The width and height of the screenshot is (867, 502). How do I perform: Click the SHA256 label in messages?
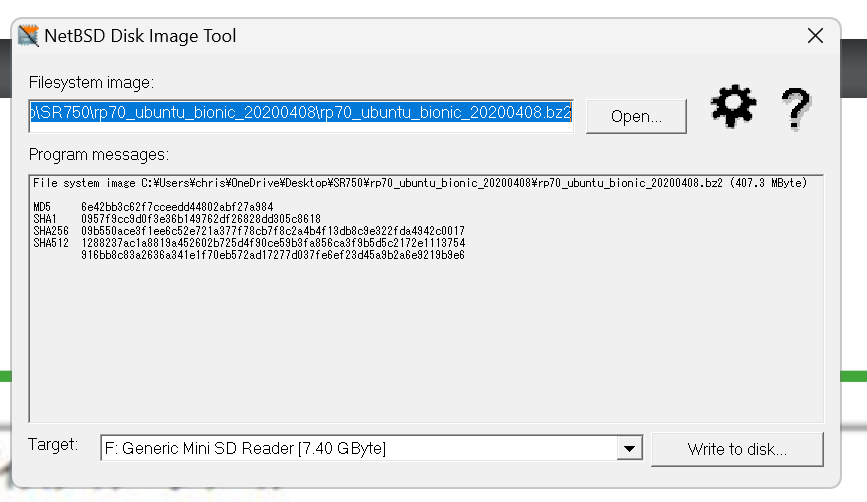click(x=51, y=231)
